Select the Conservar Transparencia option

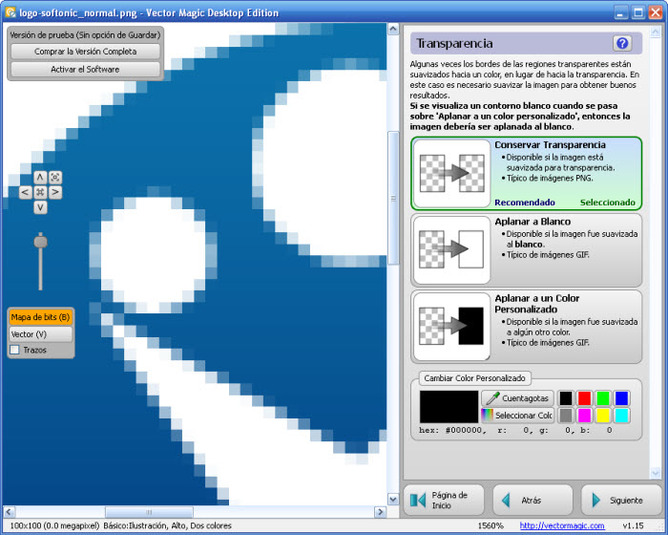click(527, 173)
